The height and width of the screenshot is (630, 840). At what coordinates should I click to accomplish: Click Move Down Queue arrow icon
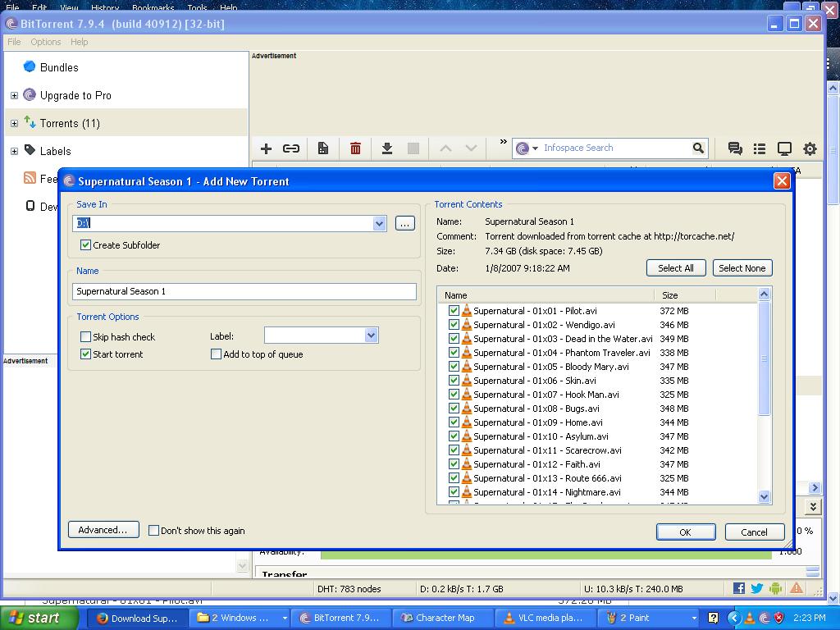coord(471,148)
